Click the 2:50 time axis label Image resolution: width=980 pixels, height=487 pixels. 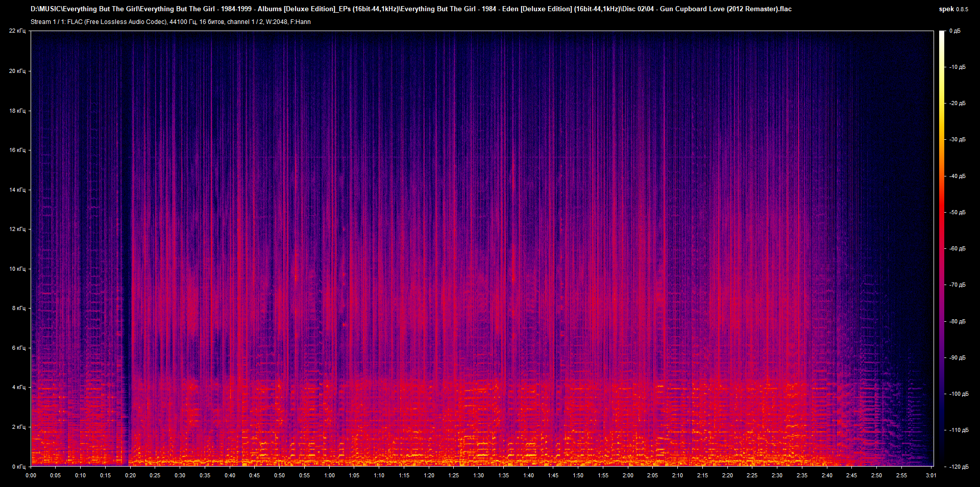click(x=877, y=476)
